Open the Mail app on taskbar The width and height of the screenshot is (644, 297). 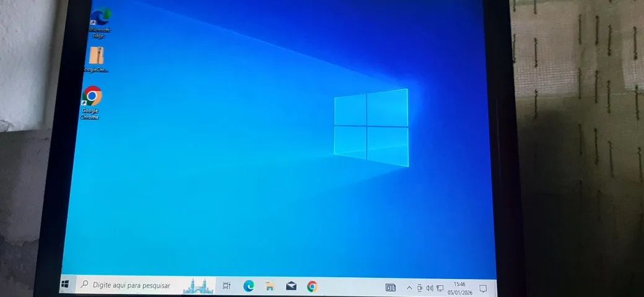point(291,286)
